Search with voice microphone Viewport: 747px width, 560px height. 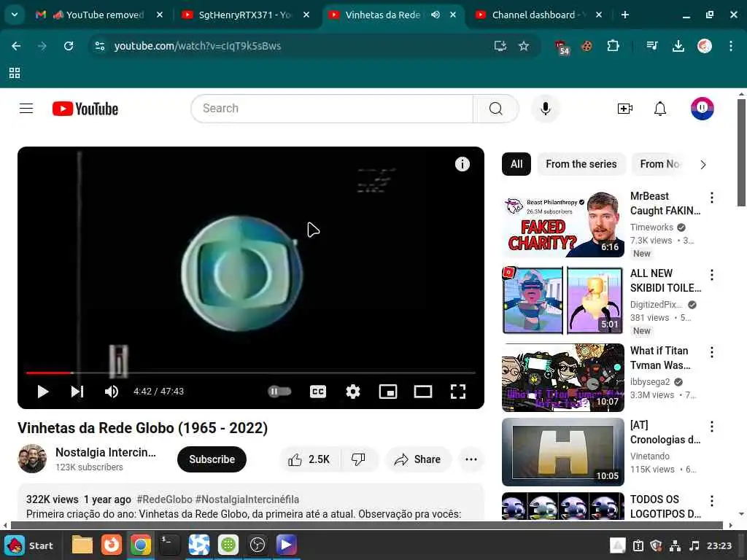(x=546, y=109)
